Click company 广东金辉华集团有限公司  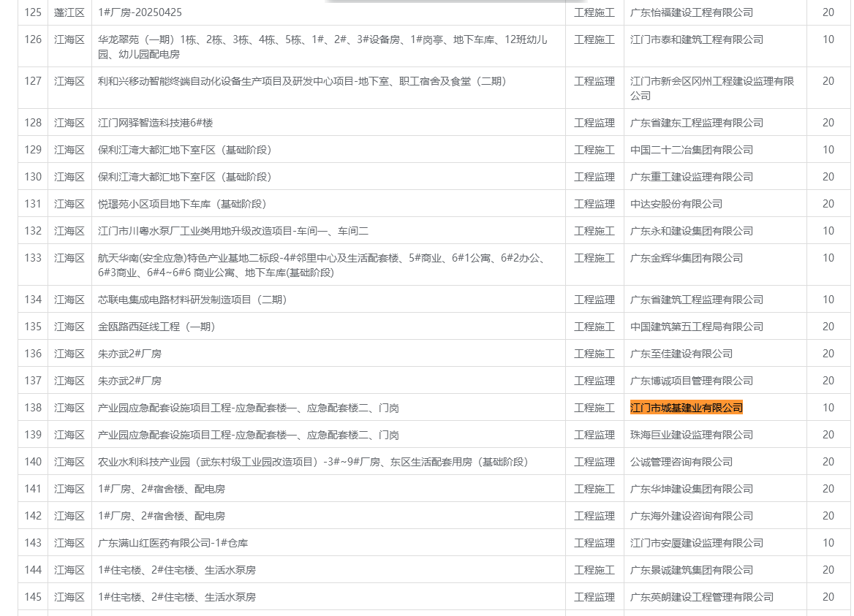(x=687, y=258)
